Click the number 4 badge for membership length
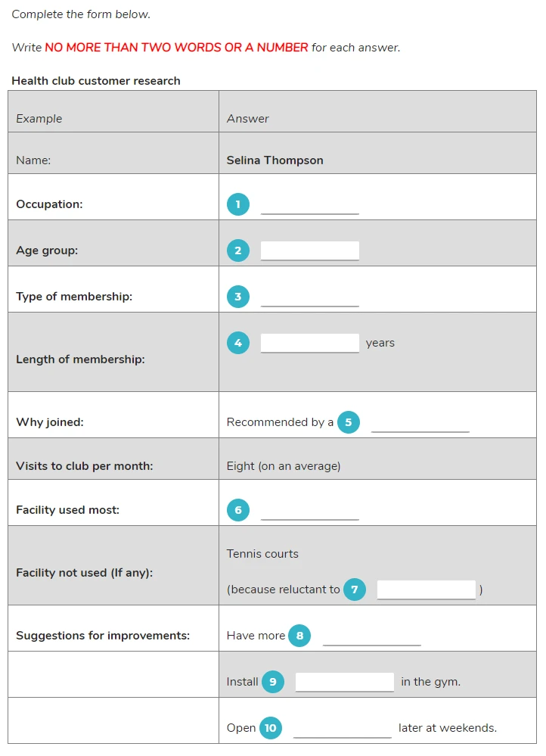The height and width of the screenshot is (756, 546). coord(238,343)
